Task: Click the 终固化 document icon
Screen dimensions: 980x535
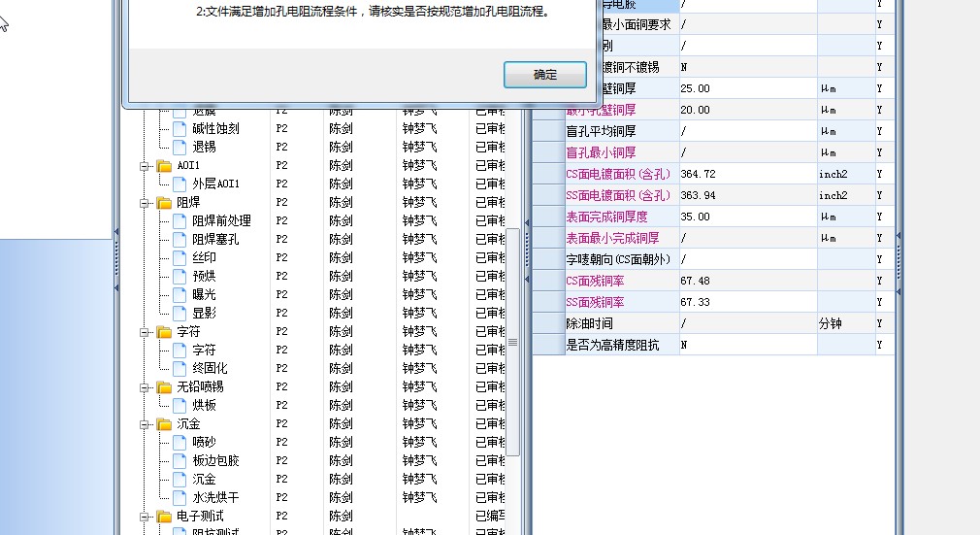Action: pyautogui.click(x=180, y=368)
